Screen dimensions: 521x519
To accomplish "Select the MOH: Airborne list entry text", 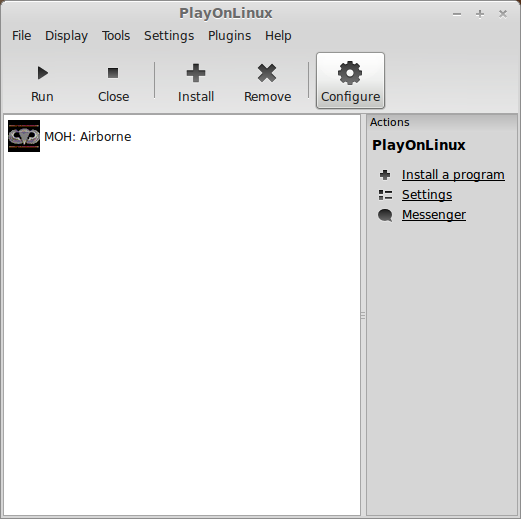I will point(88,137).
